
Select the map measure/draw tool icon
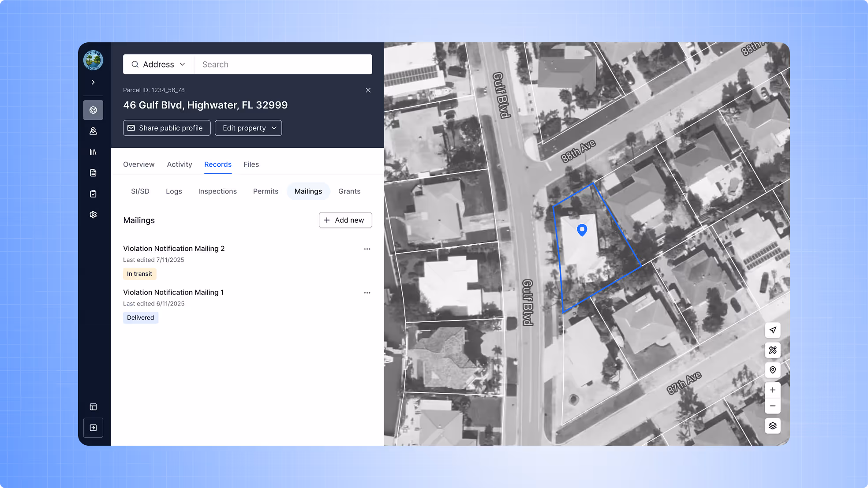(772, 350)
